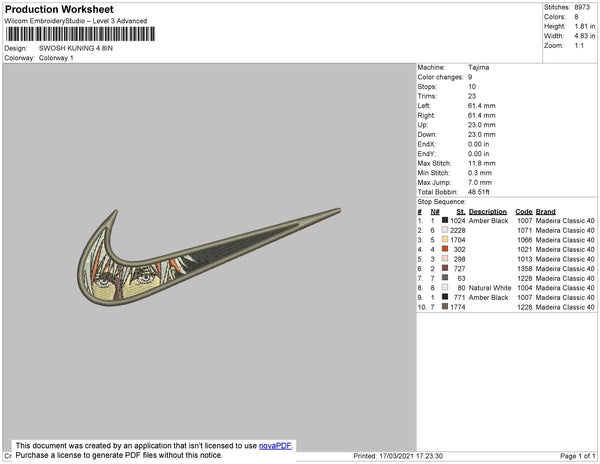Select the swatch for stop 10 with 1774 stitches
Screen dimensions: 600x464
pos(445,306)
